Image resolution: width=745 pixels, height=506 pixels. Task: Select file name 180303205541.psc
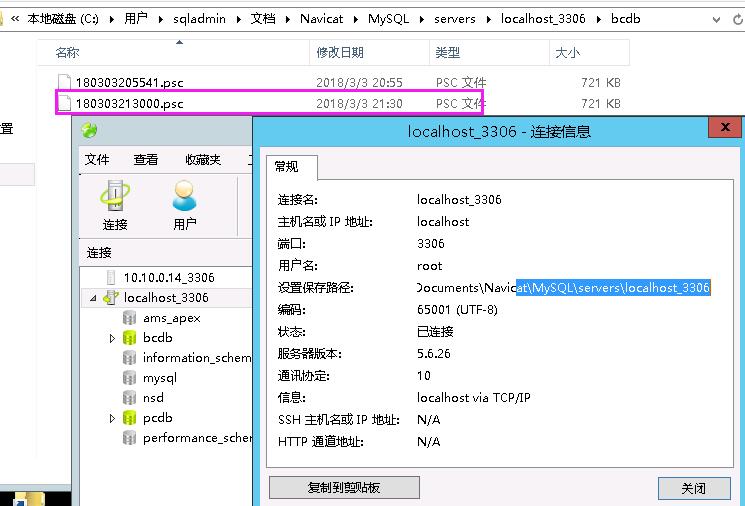click(x=129, y=83)
